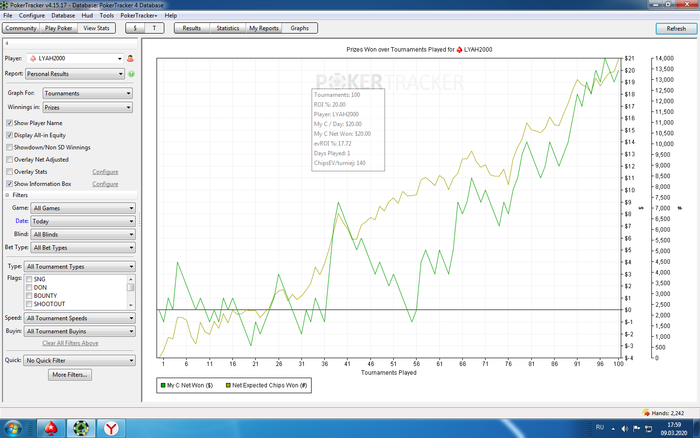
Task: Open Winnings in Prizes dropdown
Action: pos(88,108)
